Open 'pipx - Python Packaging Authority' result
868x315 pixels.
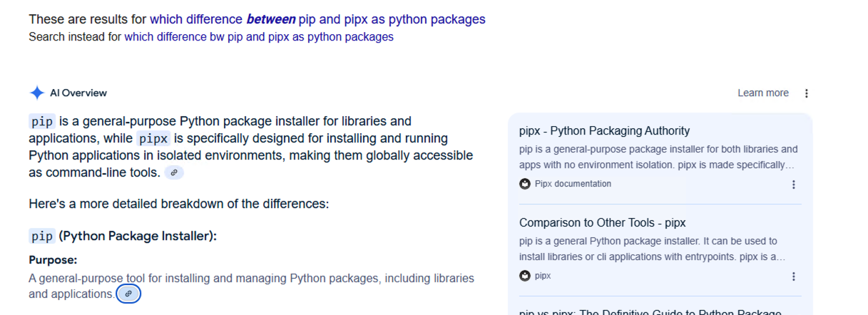coord(604,130)
